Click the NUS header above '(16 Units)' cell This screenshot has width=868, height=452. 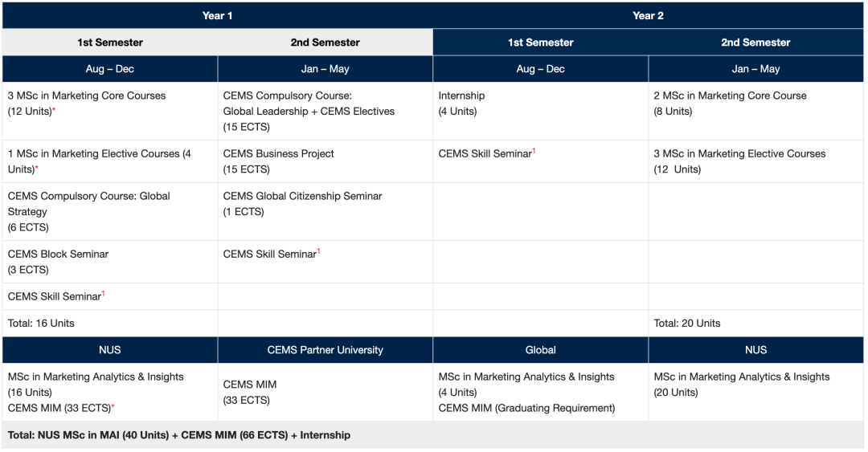(110, 350)
